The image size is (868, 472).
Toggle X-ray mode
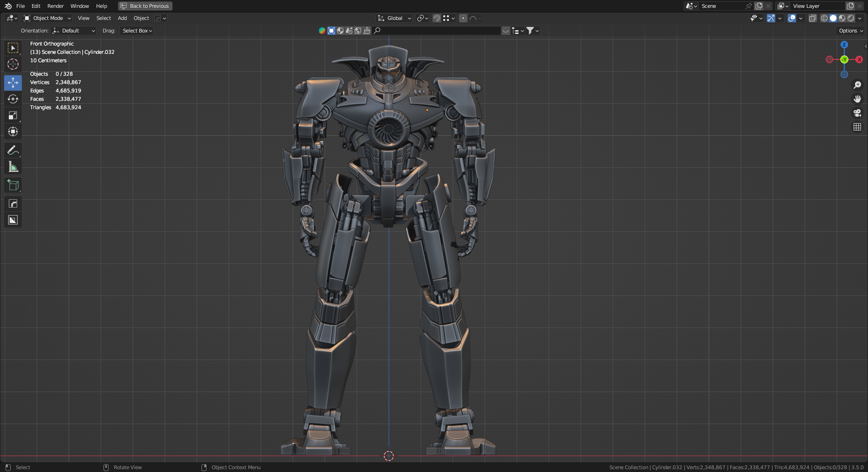point(812,18)
